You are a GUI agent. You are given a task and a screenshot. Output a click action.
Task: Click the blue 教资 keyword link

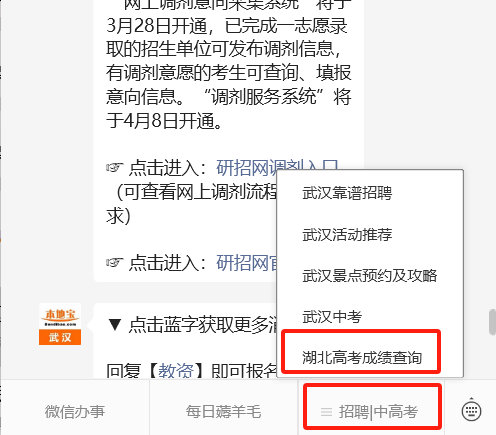click(x=176, y=370)
